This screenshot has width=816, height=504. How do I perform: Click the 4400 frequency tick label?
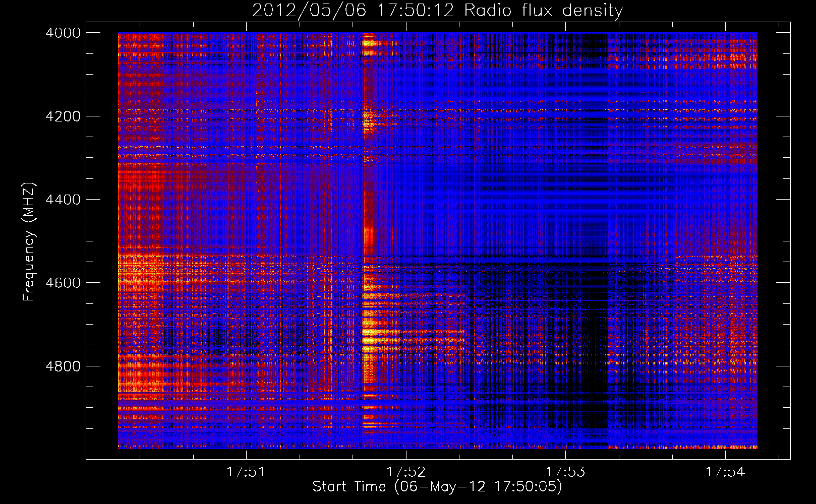pyautogui.click(x=63, y=200)
